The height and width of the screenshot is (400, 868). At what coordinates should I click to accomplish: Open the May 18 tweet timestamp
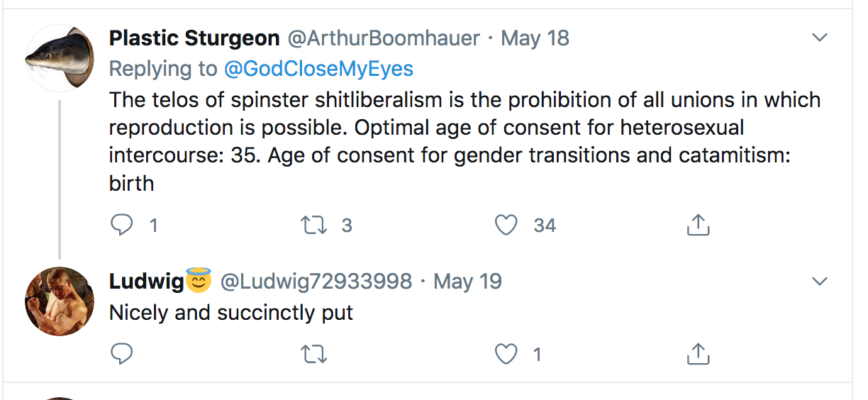(x=535, y=38)
